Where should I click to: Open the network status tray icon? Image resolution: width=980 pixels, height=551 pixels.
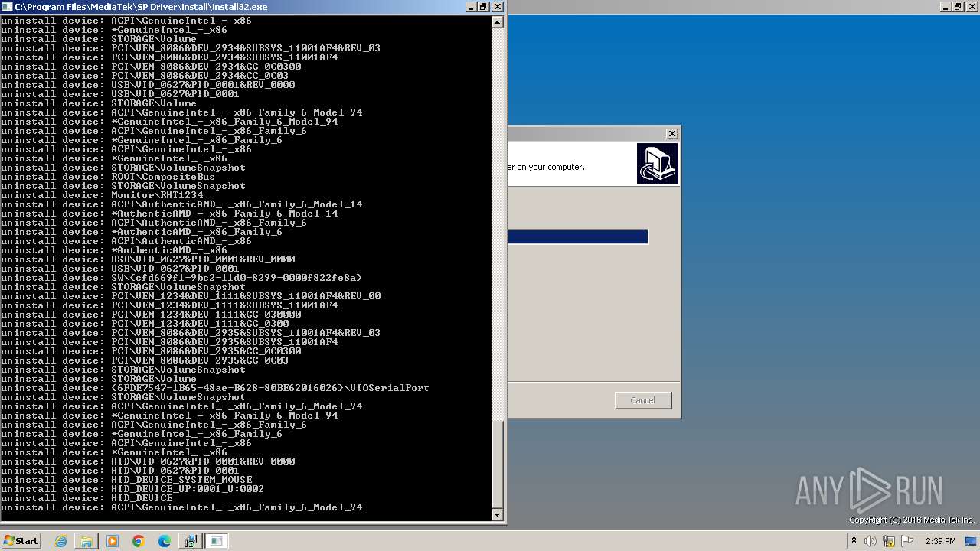(889, 541)
